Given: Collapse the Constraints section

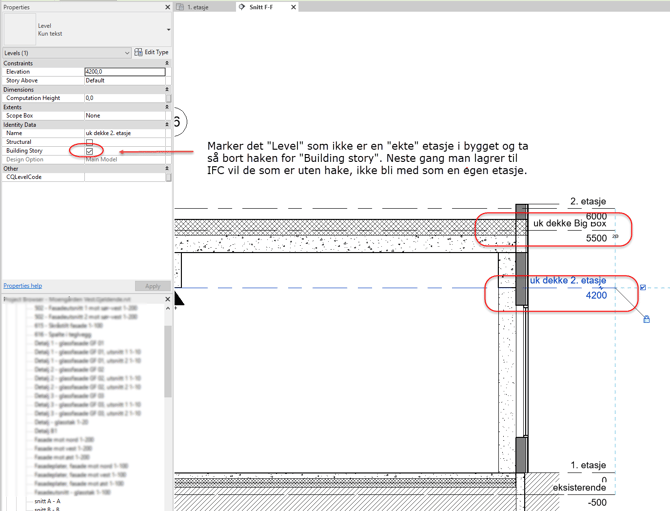Looking at the screenshot, I should click(x=167, y=63).
